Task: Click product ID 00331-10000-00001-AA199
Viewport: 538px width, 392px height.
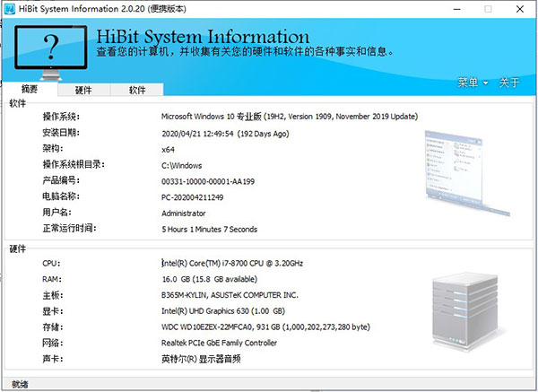Action: 208,181
